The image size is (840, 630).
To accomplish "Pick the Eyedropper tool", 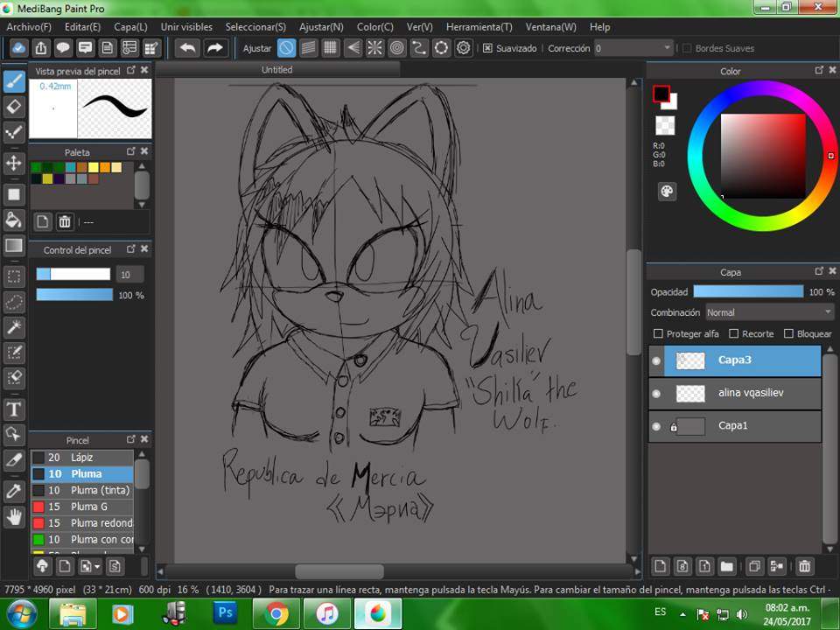I will [x=14, y=491].
